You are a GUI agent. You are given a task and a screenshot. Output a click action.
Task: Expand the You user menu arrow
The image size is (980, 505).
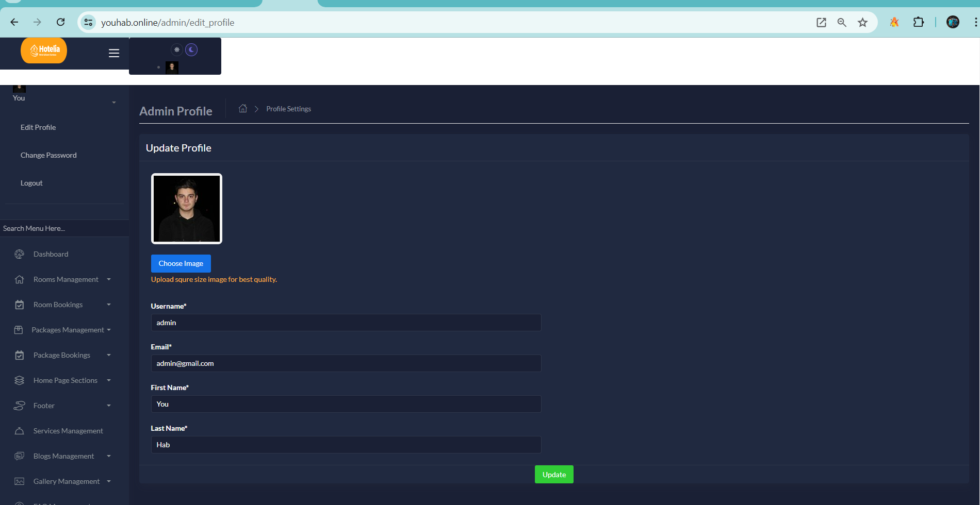(114, 103)
